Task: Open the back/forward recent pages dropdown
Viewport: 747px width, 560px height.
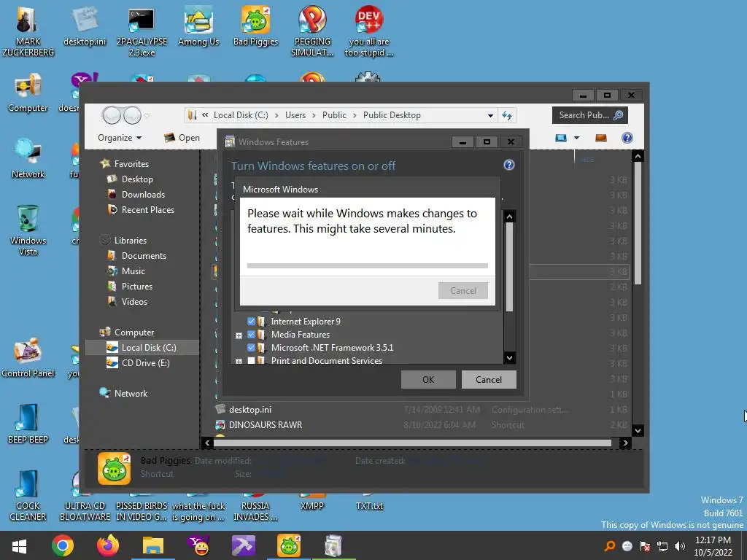Action: 147,116
